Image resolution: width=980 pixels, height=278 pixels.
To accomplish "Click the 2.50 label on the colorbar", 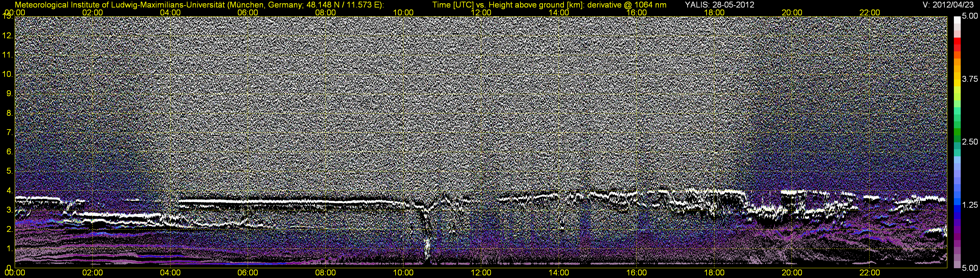I will [969, 142].
